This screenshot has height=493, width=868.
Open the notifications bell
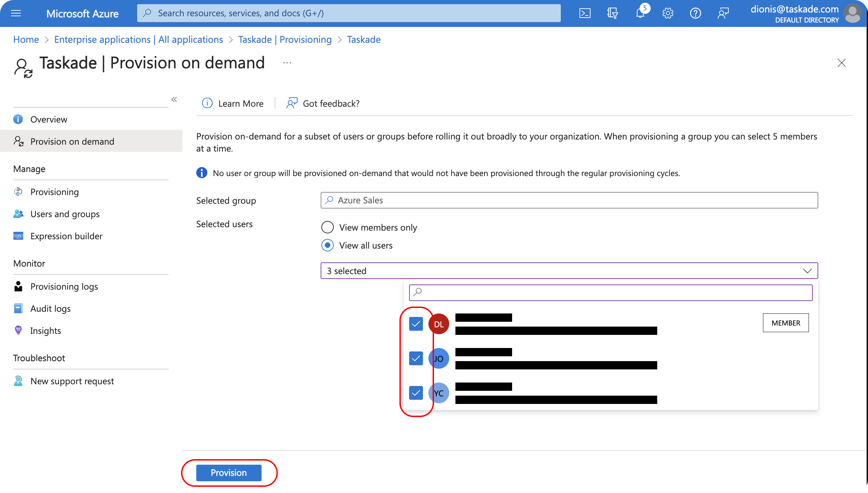pos(640,13)
